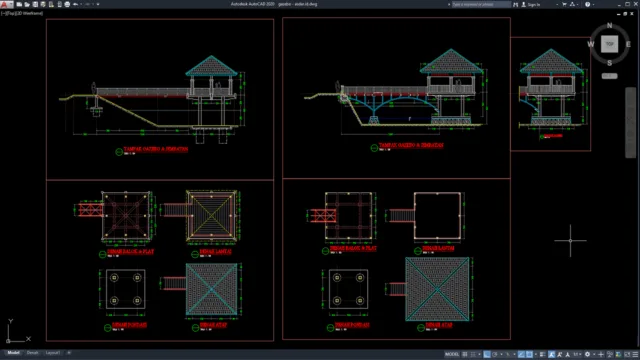Click the UCS axis icon in drawing
Viewport: 640px width, 360px height.
18,331
